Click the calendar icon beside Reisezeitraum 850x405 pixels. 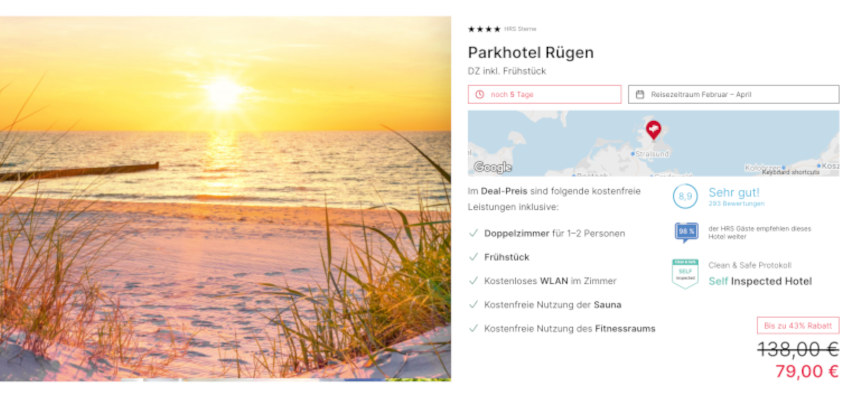pos(640,94)
